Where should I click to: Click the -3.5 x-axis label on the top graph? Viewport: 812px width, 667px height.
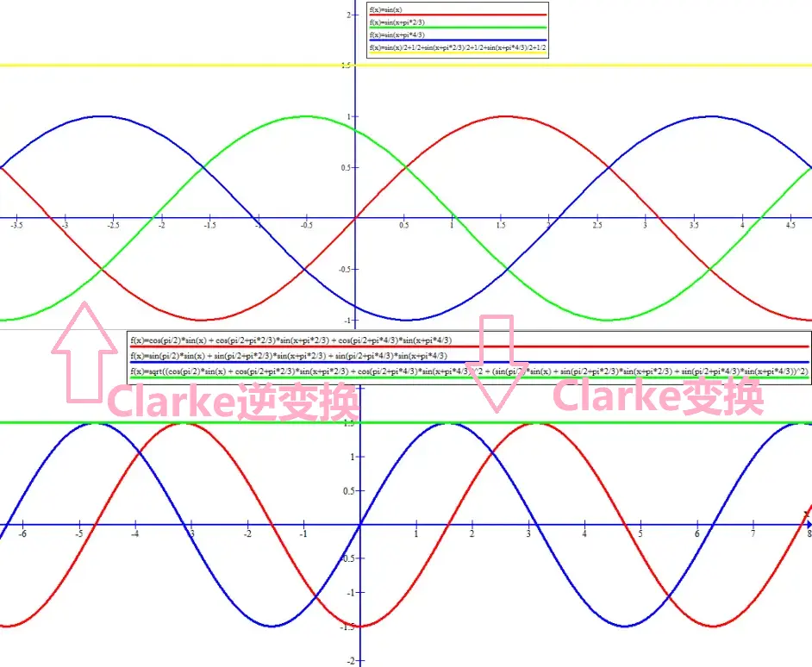[x=16, y=225]
